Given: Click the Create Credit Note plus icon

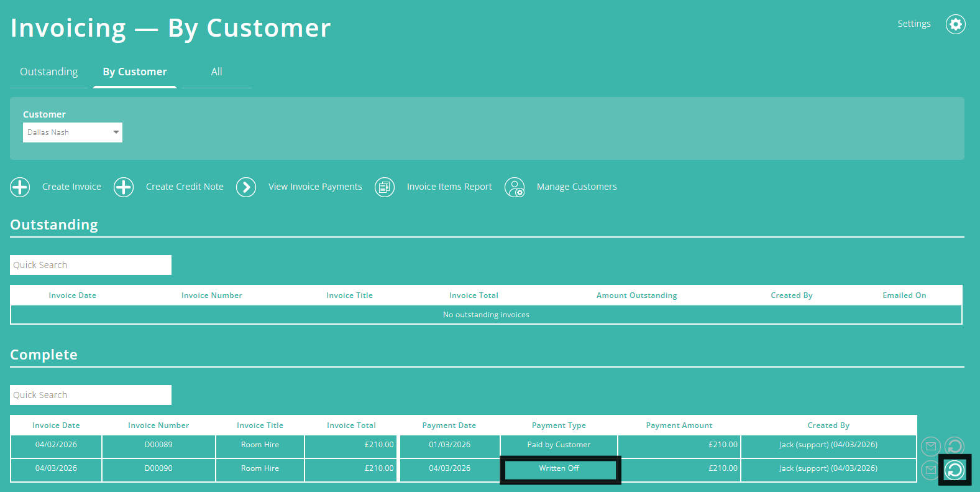Looking at the screenshot, I should click(124, 187).
